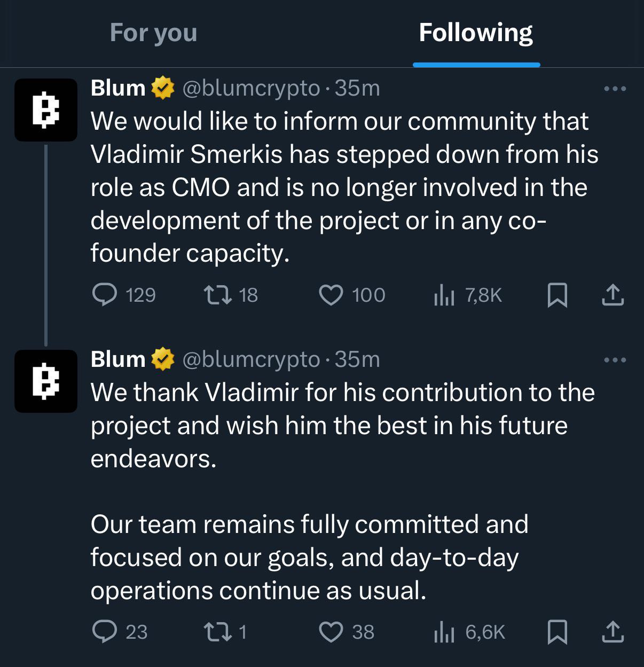Open more options on the second tweet
The width and height of the screenshot is (644, 667).
pyautogui.click(x=615, y=360)
